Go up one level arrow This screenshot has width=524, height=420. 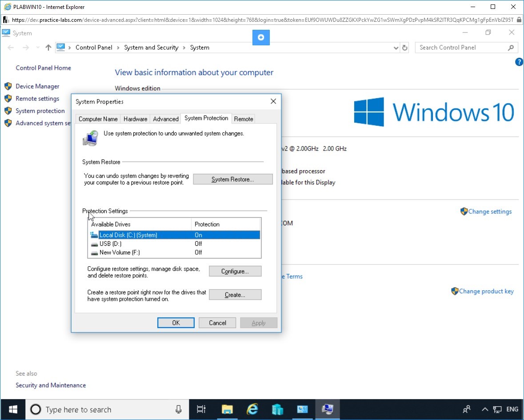pos(48,48)
